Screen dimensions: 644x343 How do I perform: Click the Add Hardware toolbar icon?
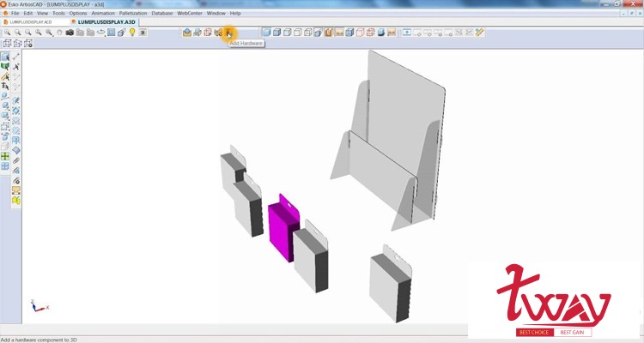click(228, 33)
